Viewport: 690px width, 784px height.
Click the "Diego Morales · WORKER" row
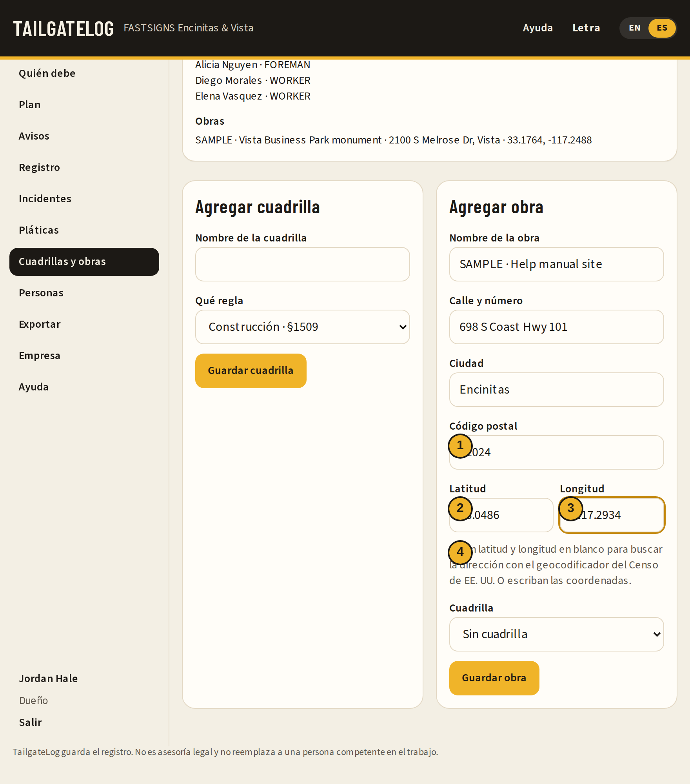(x=253, y=80)
